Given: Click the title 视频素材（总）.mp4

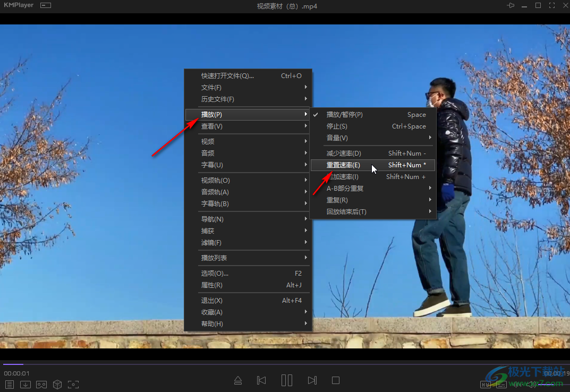Looking at the screenshot, I should pos(287,6).
